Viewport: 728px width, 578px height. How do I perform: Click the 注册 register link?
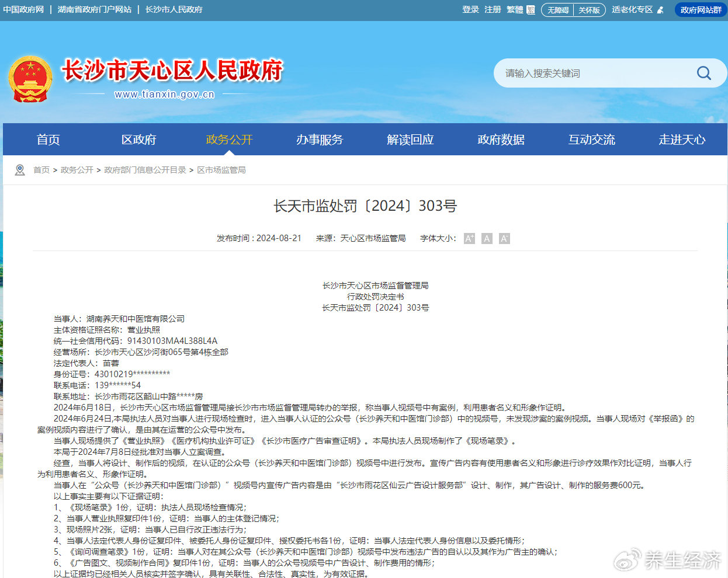pos(493,9)
